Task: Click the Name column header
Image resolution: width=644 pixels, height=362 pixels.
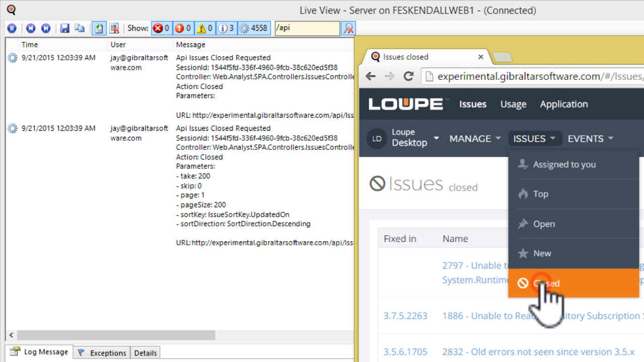Action: tap(455, 239)
